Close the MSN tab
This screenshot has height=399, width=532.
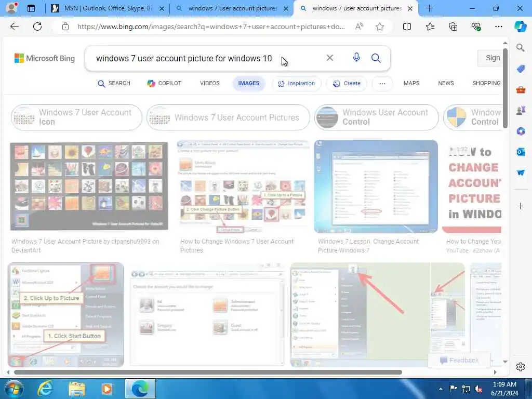point(162,8)
